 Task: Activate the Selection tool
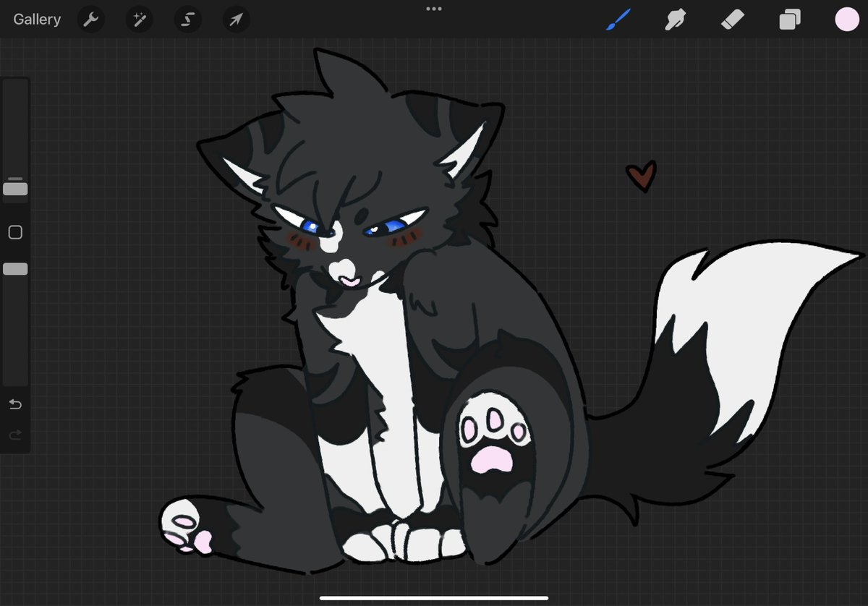click(188, 20)
